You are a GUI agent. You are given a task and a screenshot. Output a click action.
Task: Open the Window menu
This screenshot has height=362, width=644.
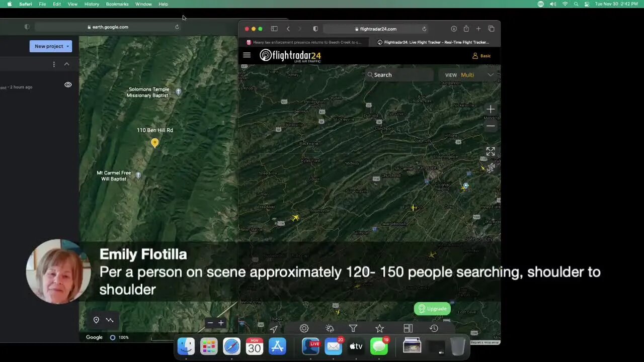pos(143,4)
